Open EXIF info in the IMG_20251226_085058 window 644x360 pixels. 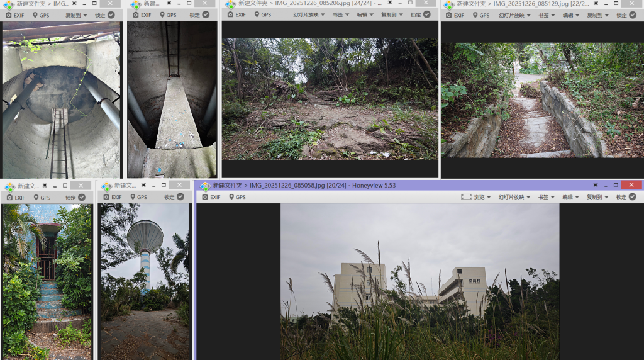click(211, 197)
